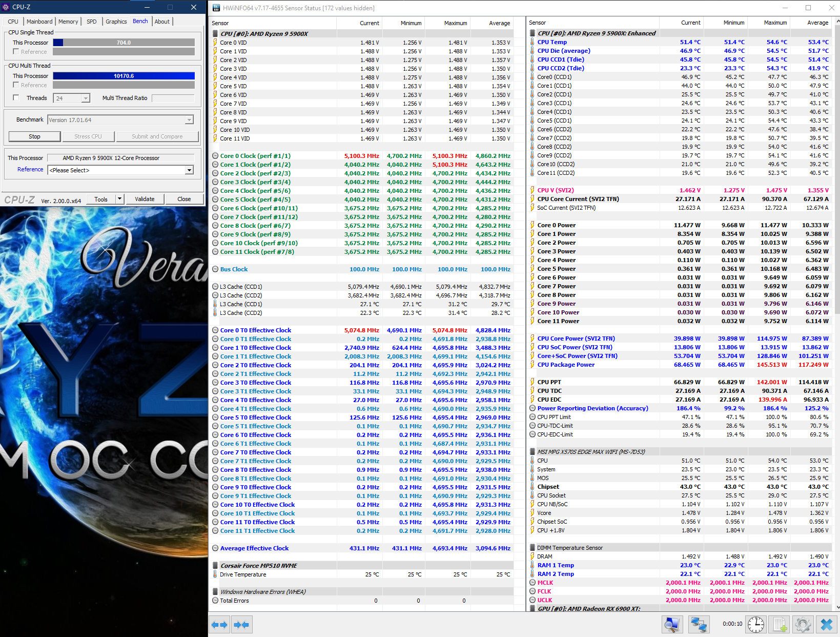Click the Average column header in right sensor panel
840x637 pixels.
click(x=810, y=23)
